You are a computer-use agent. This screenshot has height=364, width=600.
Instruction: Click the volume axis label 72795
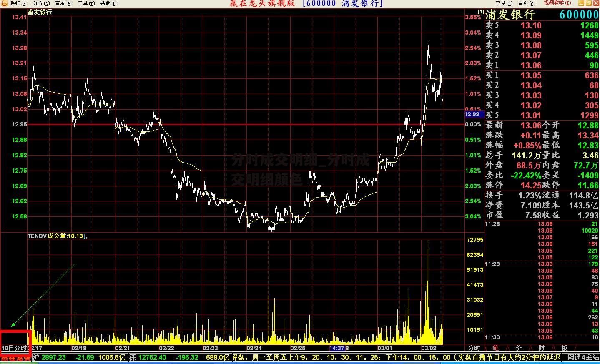pos(475,240)
